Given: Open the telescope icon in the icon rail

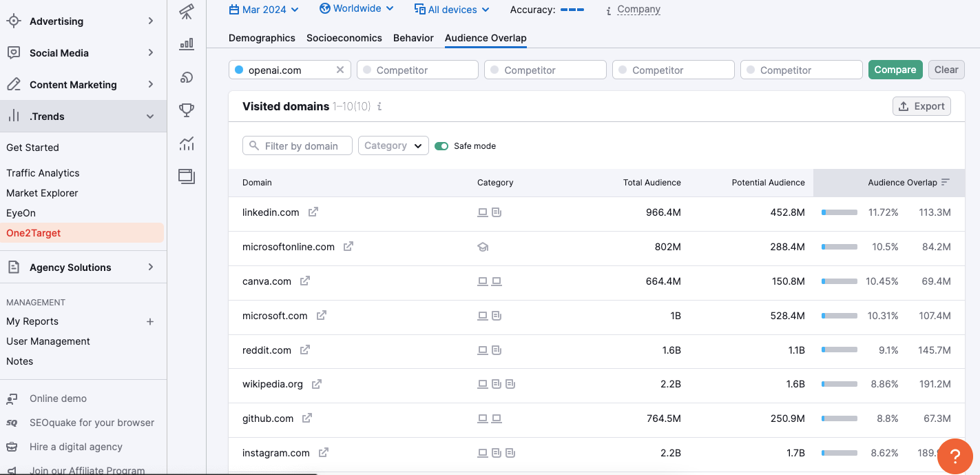Looking at the screenshot, I should pos(186,11).
